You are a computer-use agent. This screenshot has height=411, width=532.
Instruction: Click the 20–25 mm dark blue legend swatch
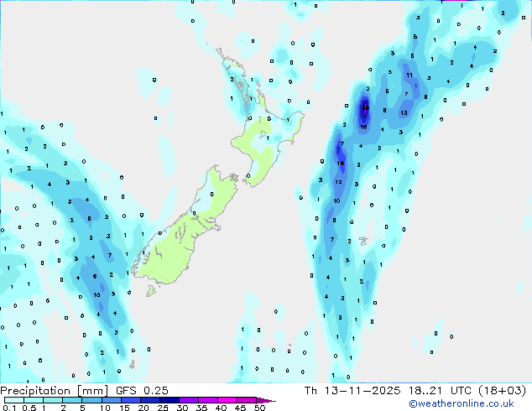tap(150, 400)
